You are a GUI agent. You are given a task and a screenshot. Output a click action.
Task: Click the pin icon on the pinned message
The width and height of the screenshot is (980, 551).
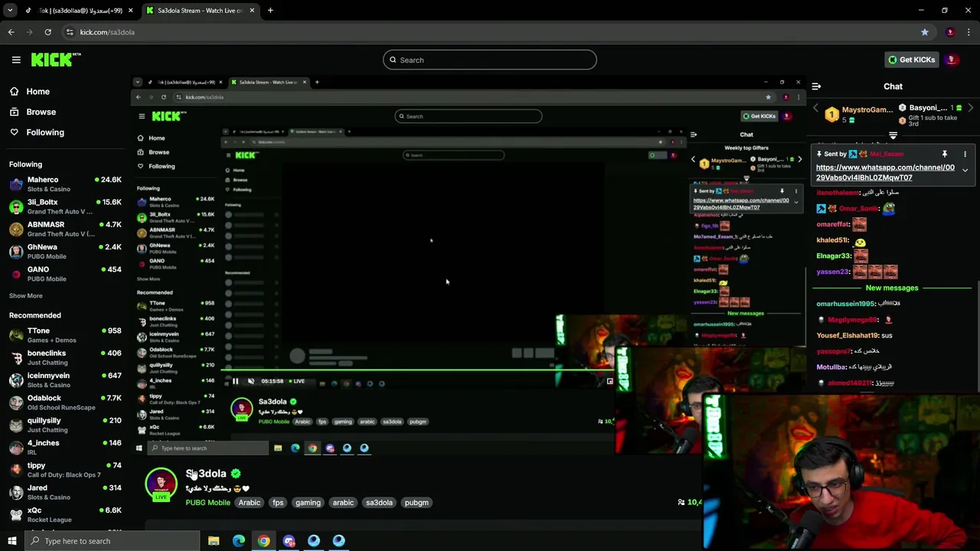tap(945, 154)
